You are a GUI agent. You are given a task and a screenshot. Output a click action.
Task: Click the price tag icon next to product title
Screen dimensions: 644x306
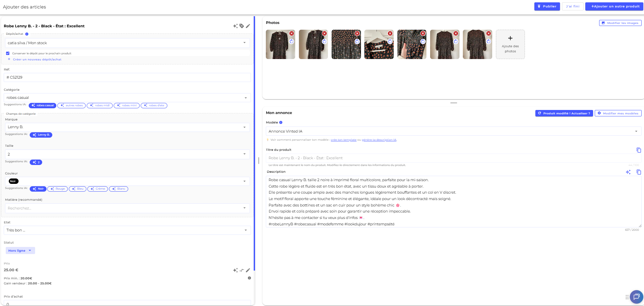242,26
